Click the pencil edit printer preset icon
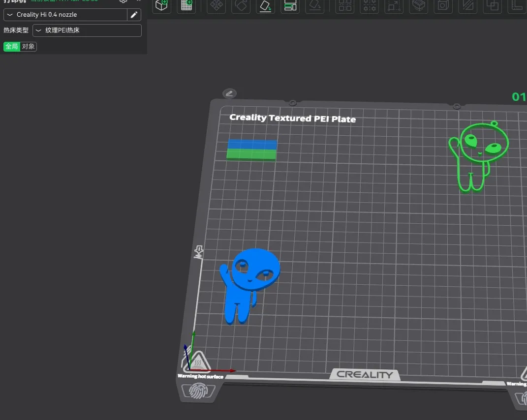The width and height of the screenshot is (527, 420). coord(134,15)
